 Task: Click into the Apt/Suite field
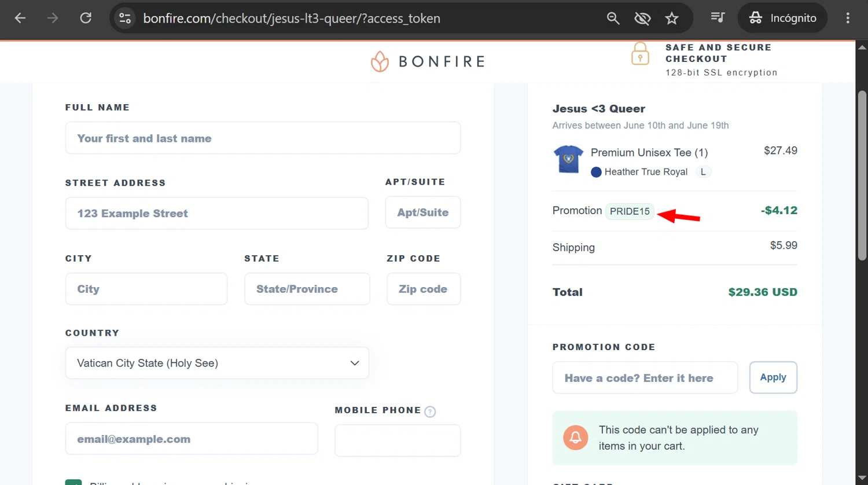click(x=423, y=212)
